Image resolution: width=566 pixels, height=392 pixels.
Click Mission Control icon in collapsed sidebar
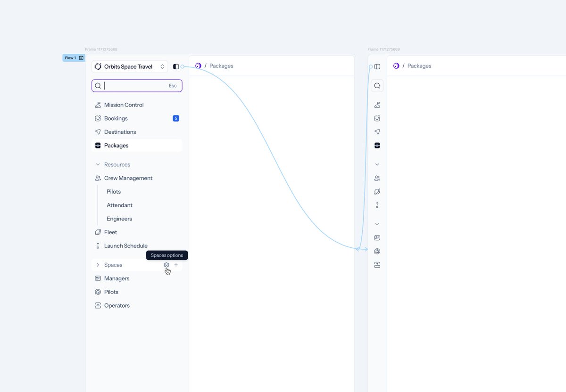[x=377, y=105]
